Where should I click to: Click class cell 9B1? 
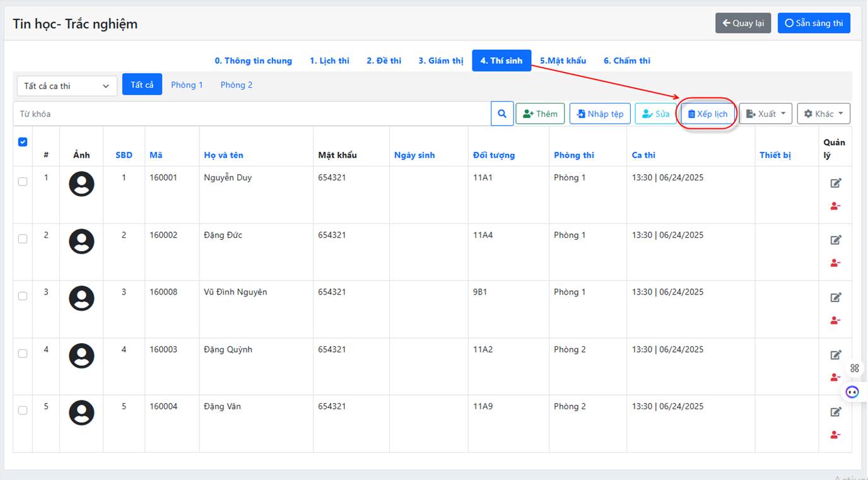click(x=480, y=292)
